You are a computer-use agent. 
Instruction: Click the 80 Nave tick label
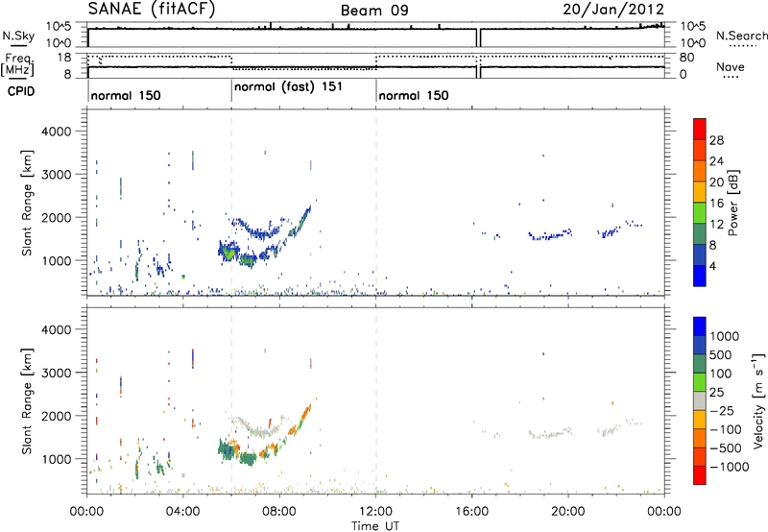click(x=687, y=58)
